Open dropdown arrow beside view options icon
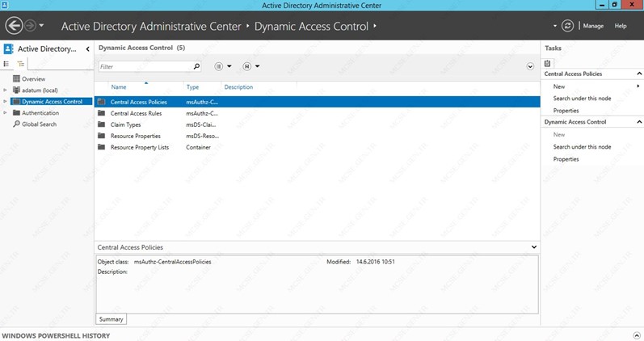The image size is (644, 341). [x=229, y=66]
